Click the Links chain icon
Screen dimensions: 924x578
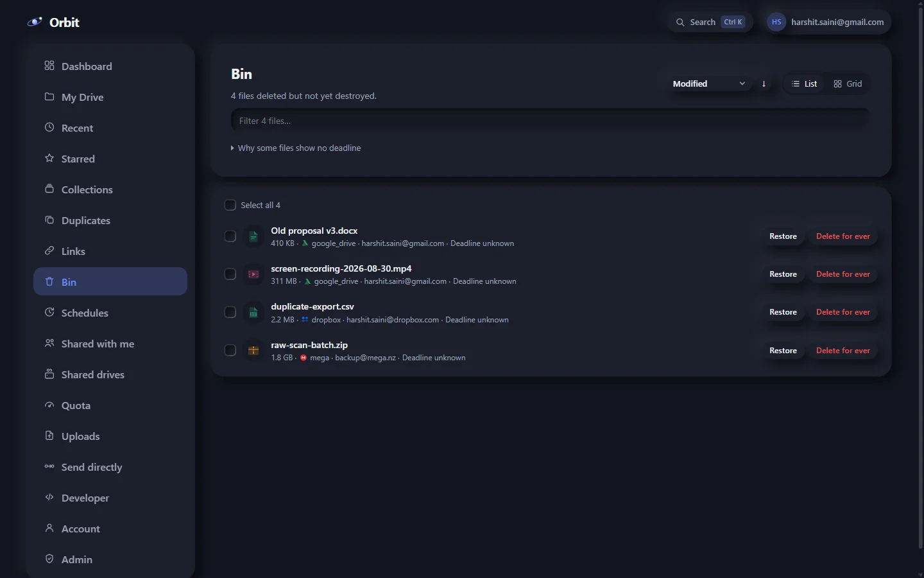coord(49,250)
